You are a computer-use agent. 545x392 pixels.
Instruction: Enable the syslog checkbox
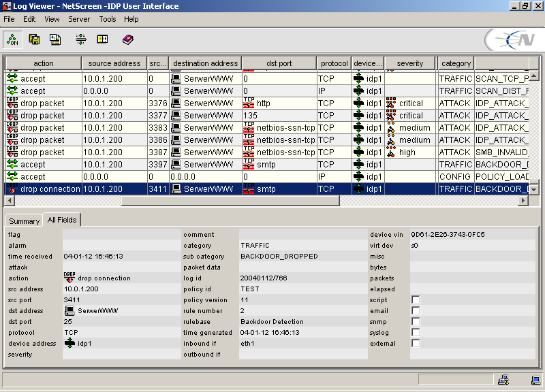(416, 332)
